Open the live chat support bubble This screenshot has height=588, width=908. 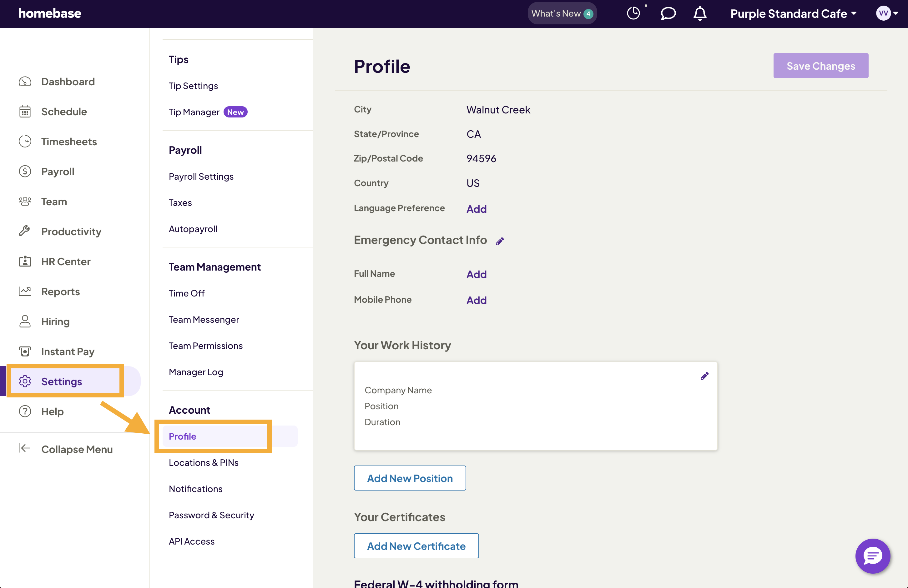click(873, 556)
